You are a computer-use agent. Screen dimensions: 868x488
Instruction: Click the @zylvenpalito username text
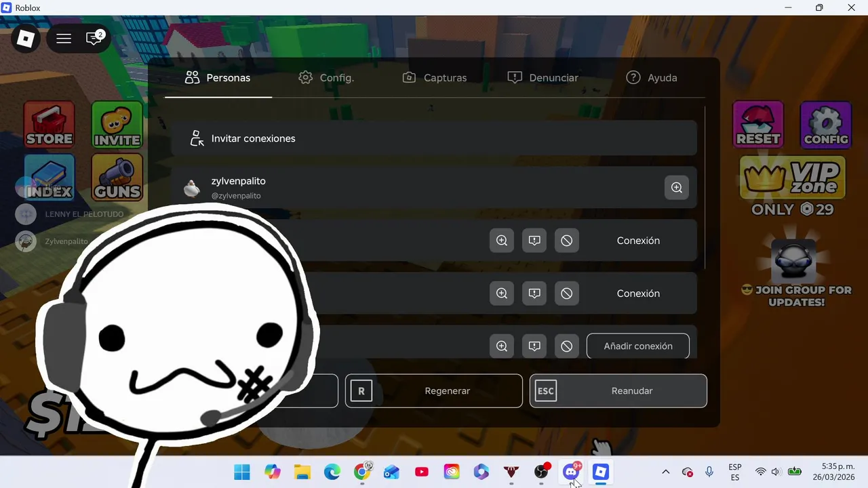coord(236,196)
